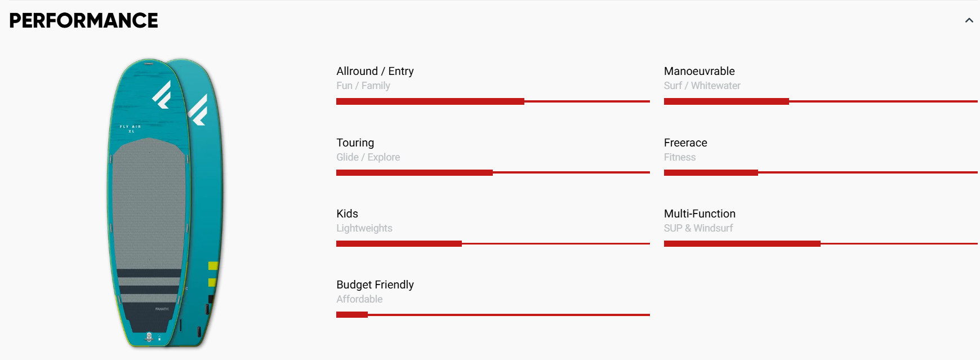Click the Budget Friendly rating bar

pyautogui.click(x=493, y=314)
